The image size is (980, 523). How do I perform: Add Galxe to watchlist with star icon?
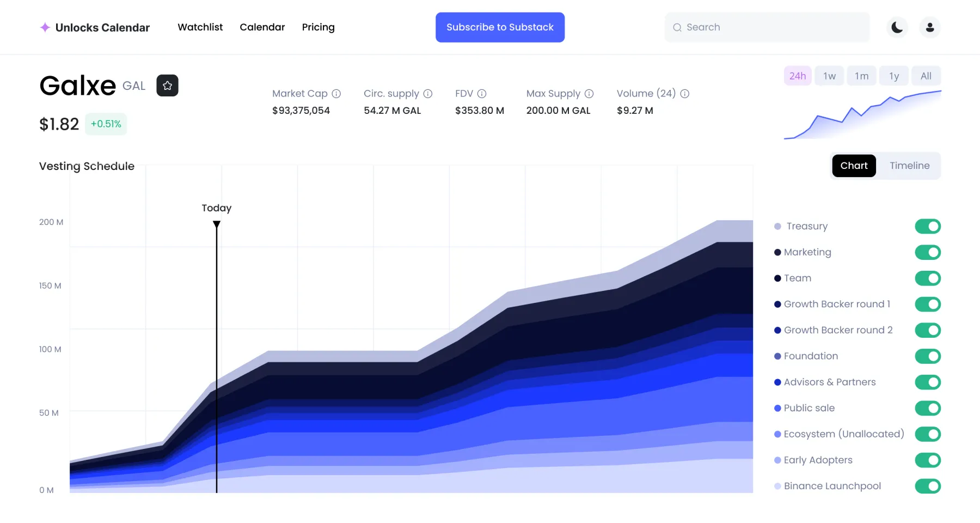coord(168,86)
